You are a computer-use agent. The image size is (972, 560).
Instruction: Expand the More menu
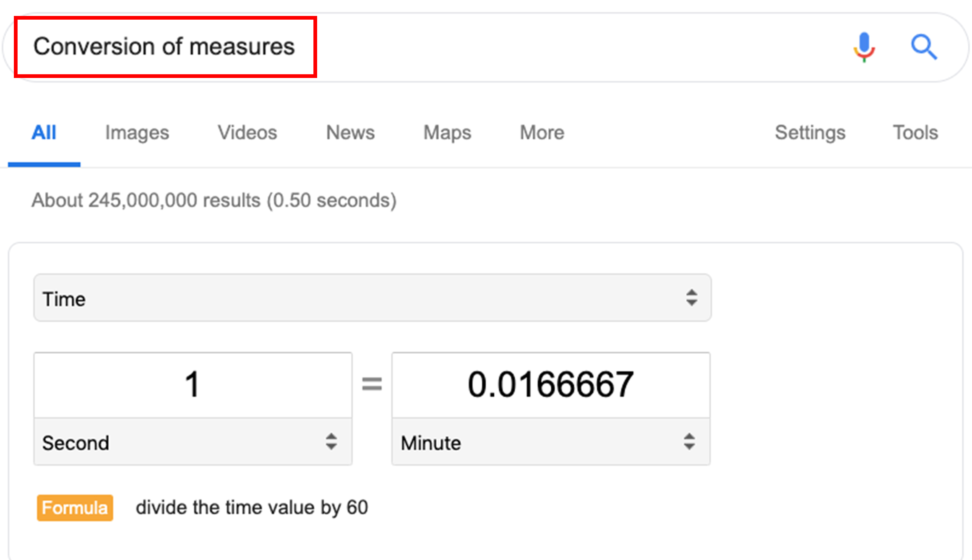point(542,133)
